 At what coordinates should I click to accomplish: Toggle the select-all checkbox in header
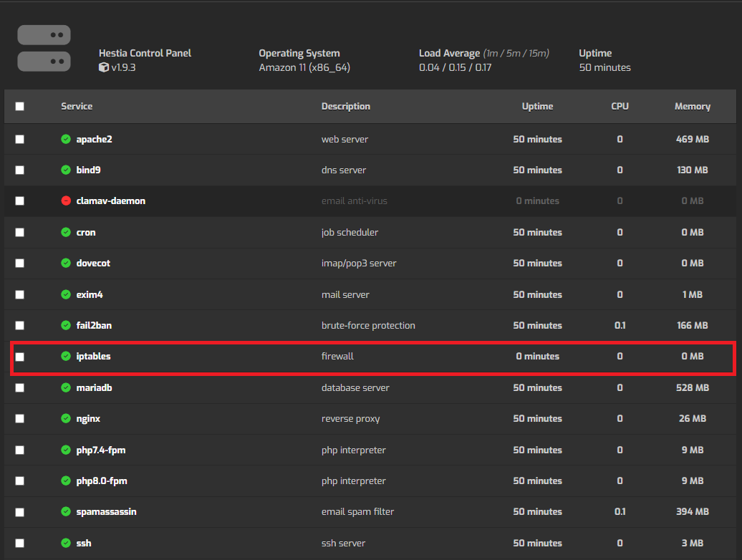tap(19, 107)
